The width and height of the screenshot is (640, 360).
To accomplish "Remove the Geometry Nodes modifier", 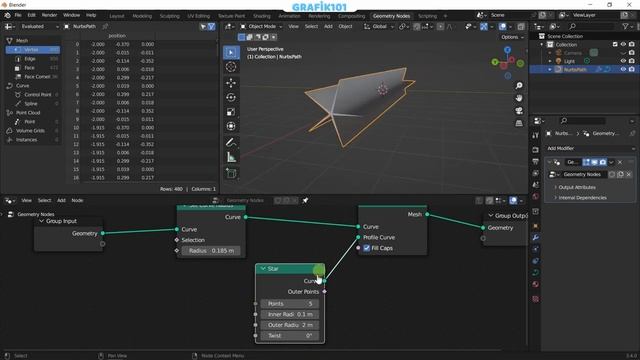I will [x=620, y=162].
